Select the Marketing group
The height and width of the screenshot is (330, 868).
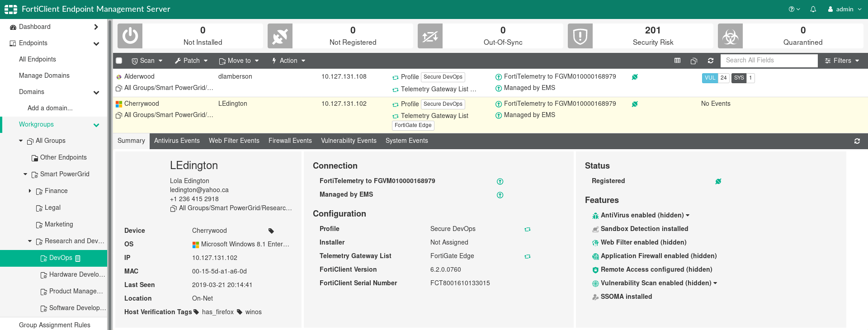54,225
